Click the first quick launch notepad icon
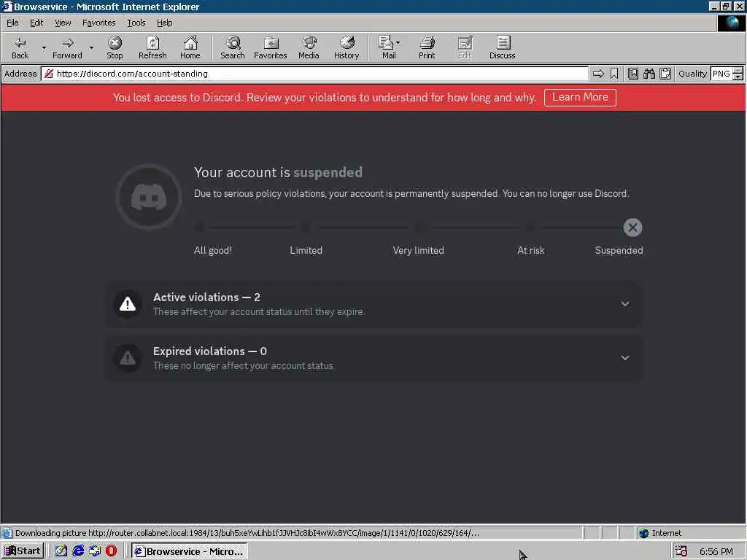This screenshot has height=560, width=747. [x=61, y=551]
